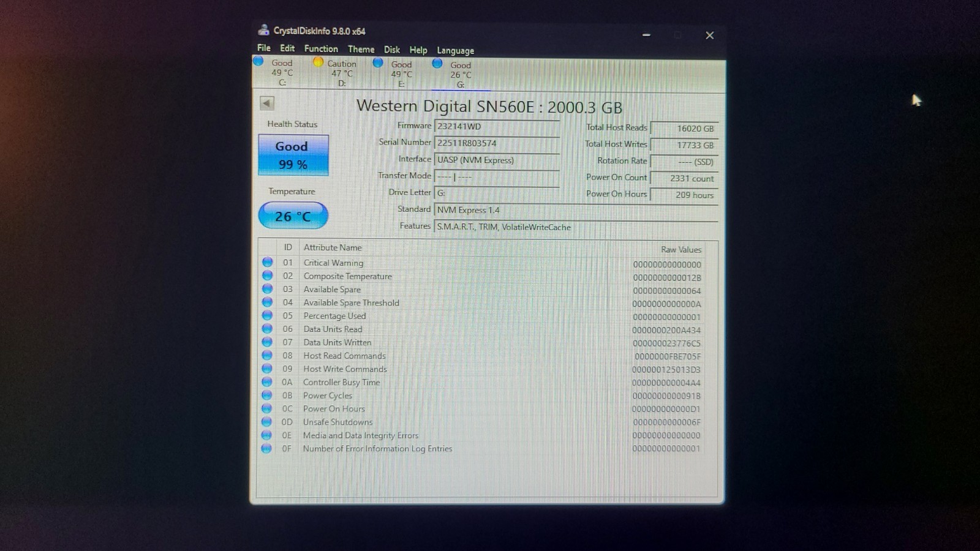
Task: Click the Interface field UASP (NVM Express)
Action: [x=497, y=160]
